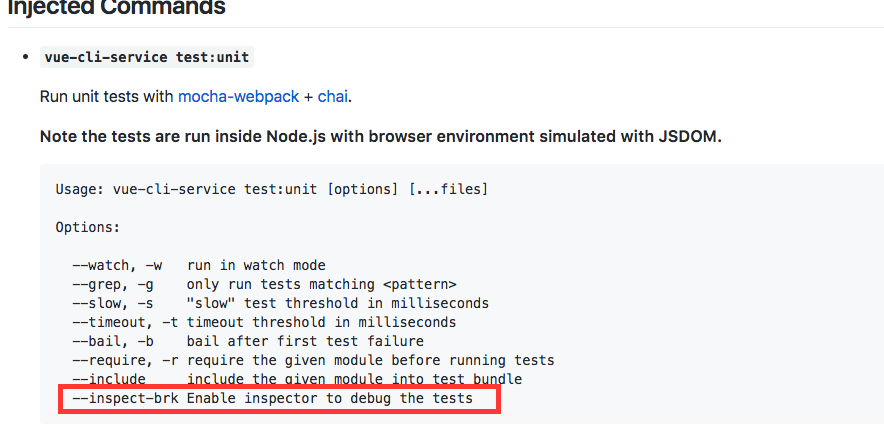Open the chai link
The image size is (884, 442).
[333, 97]
